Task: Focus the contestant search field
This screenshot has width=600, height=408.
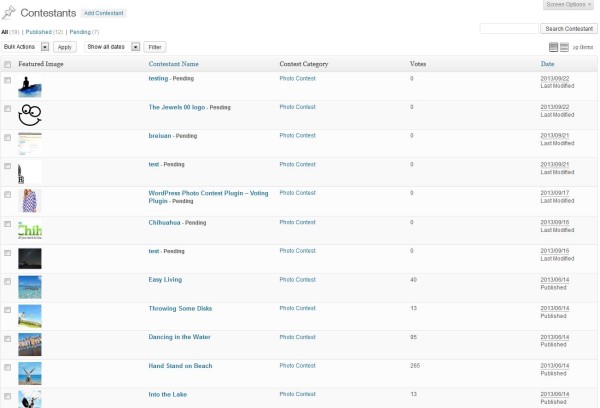Action: 509,29
